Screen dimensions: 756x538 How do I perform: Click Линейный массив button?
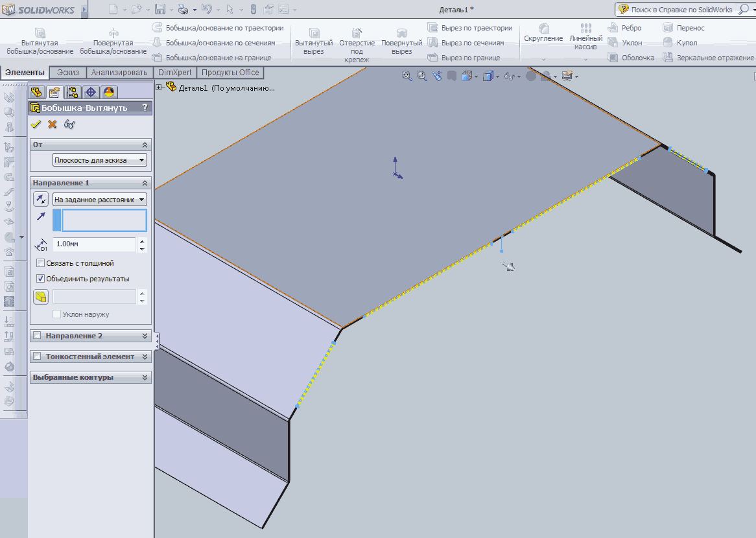tap(586, 36)
